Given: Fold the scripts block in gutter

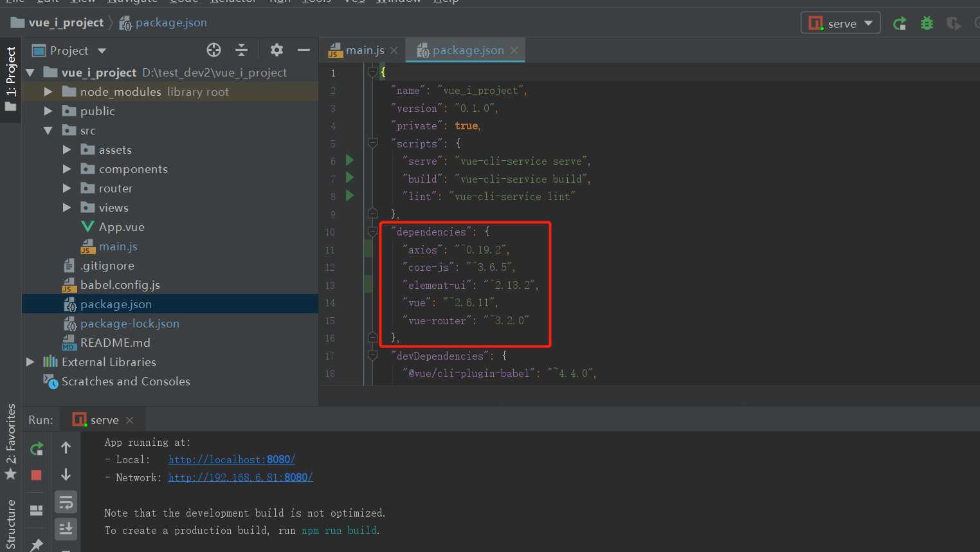Looking at the screenshot, I should coord(372,143).
